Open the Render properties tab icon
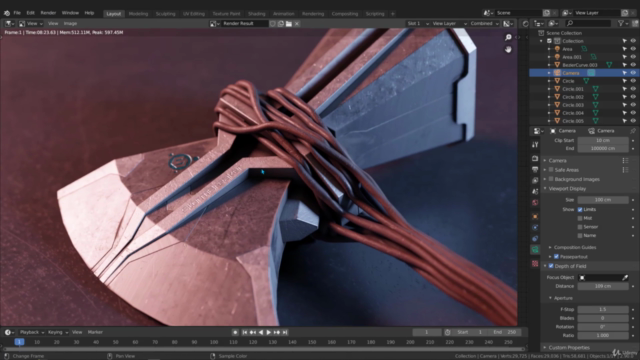 coord(535,158)
